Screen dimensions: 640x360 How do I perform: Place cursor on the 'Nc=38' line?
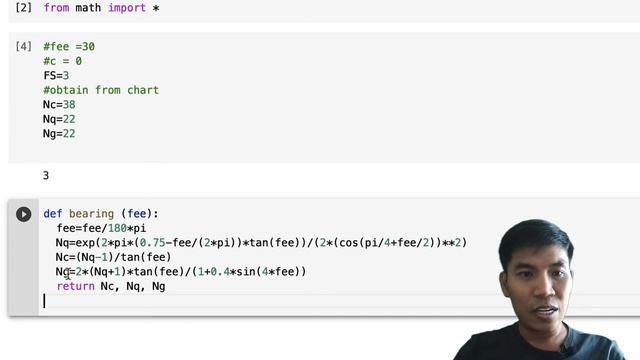click(x=59, y=104)
